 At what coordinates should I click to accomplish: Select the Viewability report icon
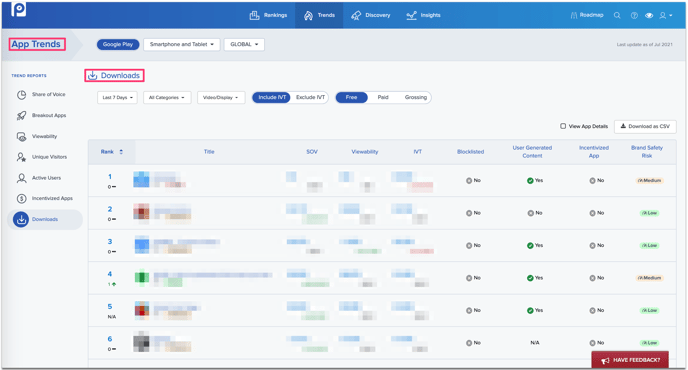pos(22,137)
